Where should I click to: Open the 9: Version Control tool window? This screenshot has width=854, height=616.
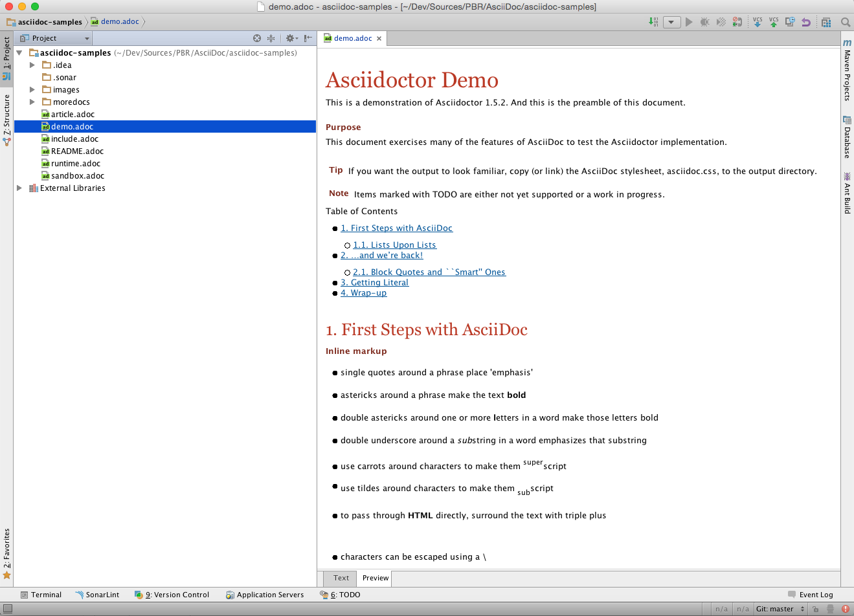(172, 595)
